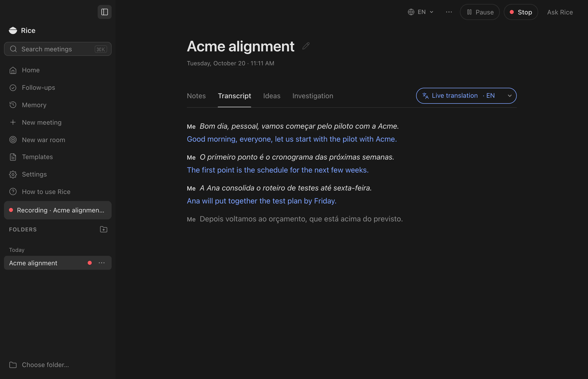This screenshot has height=379, width=588.
Task: Switch to the Notes tab
Action: pos(196,96)
